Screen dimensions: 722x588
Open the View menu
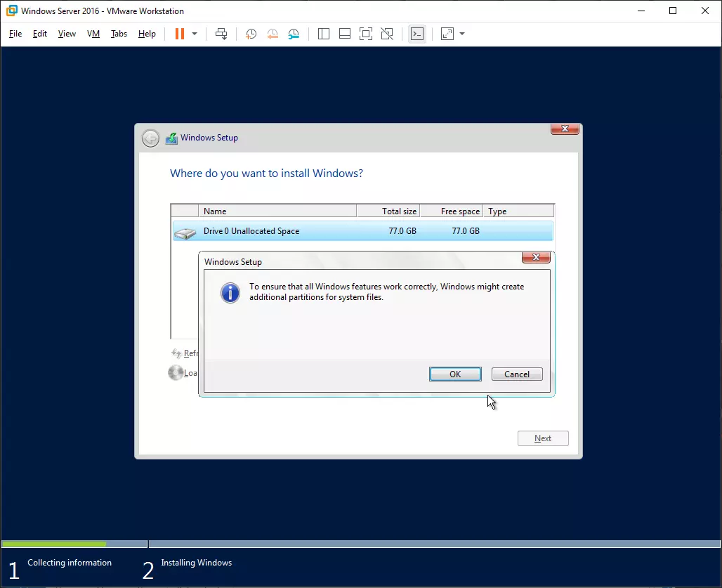click(67, 34)
